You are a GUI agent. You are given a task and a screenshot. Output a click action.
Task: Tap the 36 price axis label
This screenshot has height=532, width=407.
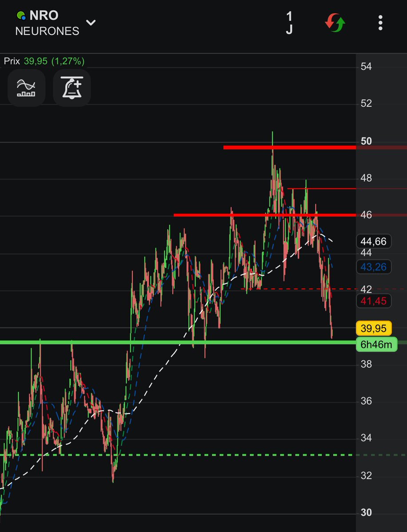(x=366, y=401)
